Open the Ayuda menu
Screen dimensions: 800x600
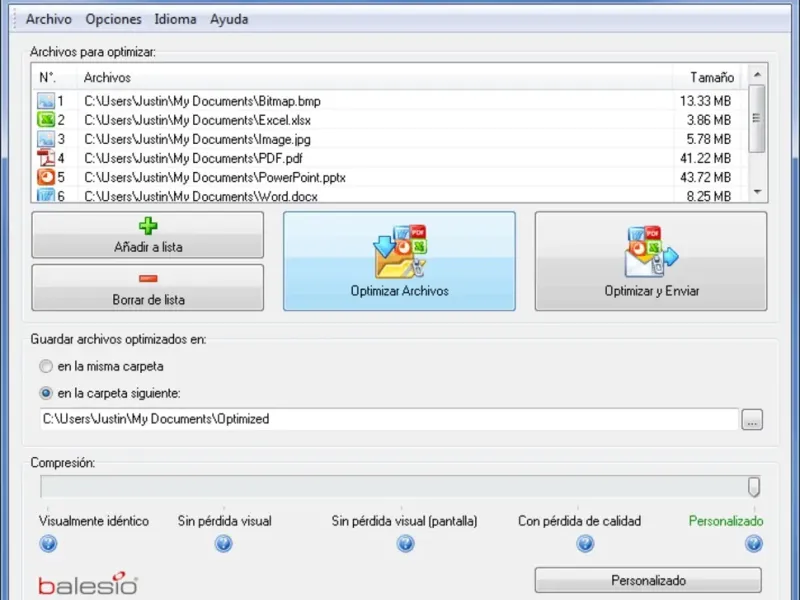229,19
